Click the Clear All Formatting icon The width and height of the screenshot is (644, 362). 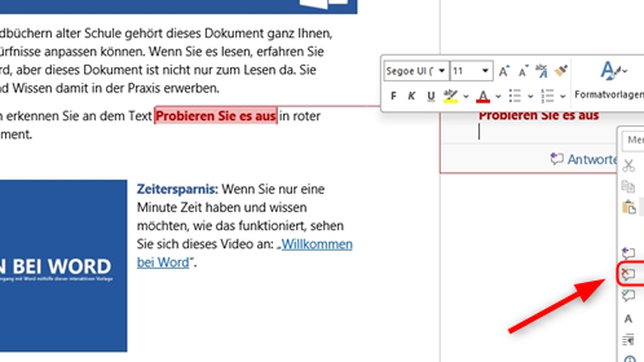point(541,71)
